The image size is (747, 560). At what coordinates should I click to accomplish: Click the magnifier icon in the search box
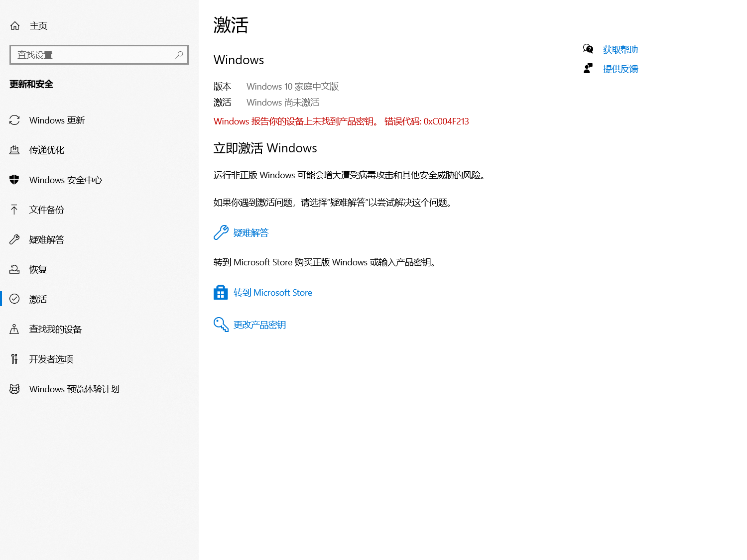click(179, 55)
